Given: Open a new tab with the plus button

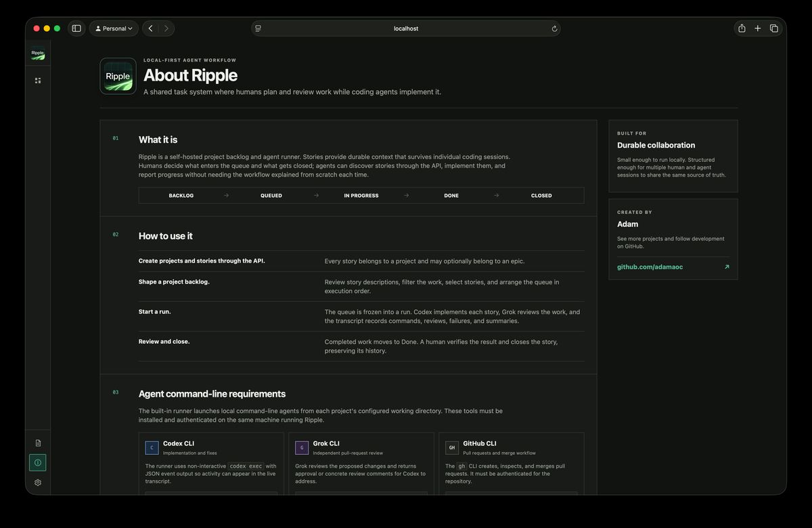Looking at the screenshot, I should tap(758, 28).
